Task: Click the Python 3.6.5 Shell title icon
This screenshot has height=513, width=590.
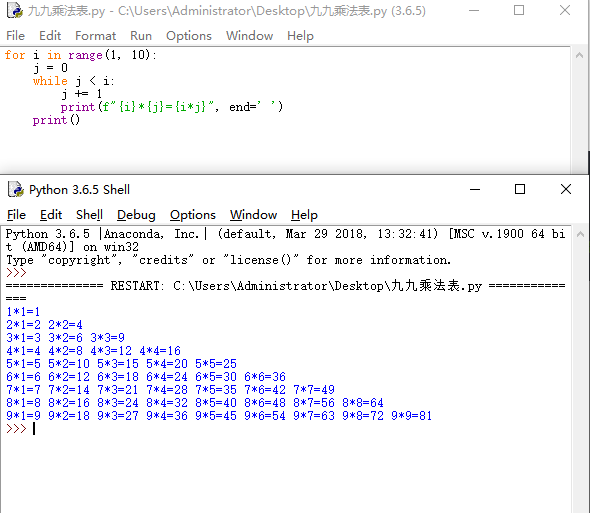Action: [16, 189]
